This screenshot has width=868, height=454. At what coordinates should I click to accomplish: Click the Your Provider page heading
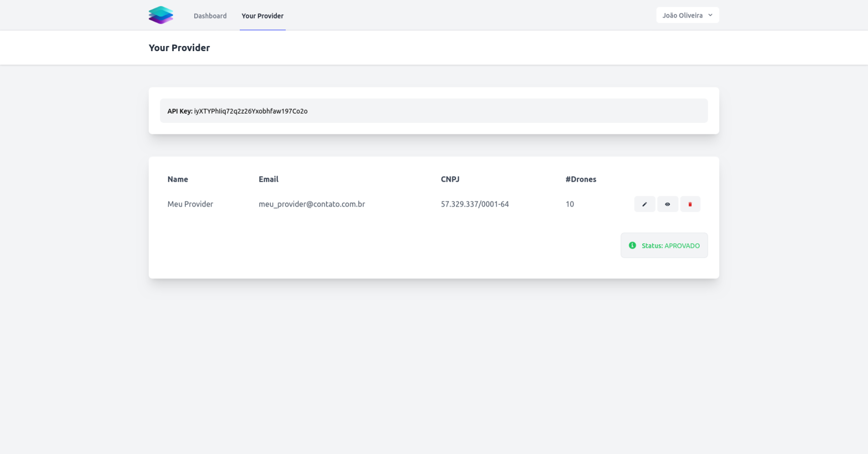tap(179, 48)
